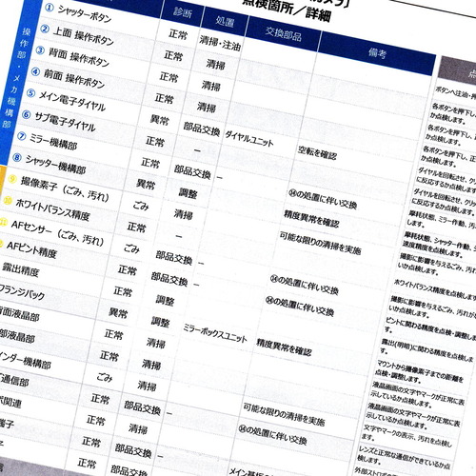This screenshot has height=476, width=476.
Task: Select the 点検箇所／詳細 heading
Action: click(287, 10)
